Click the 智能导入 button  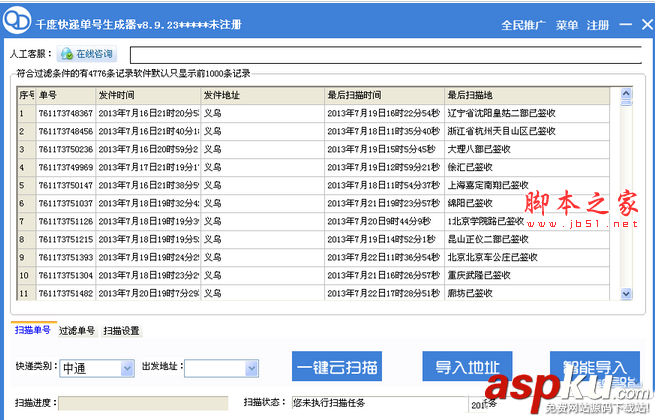595,367
